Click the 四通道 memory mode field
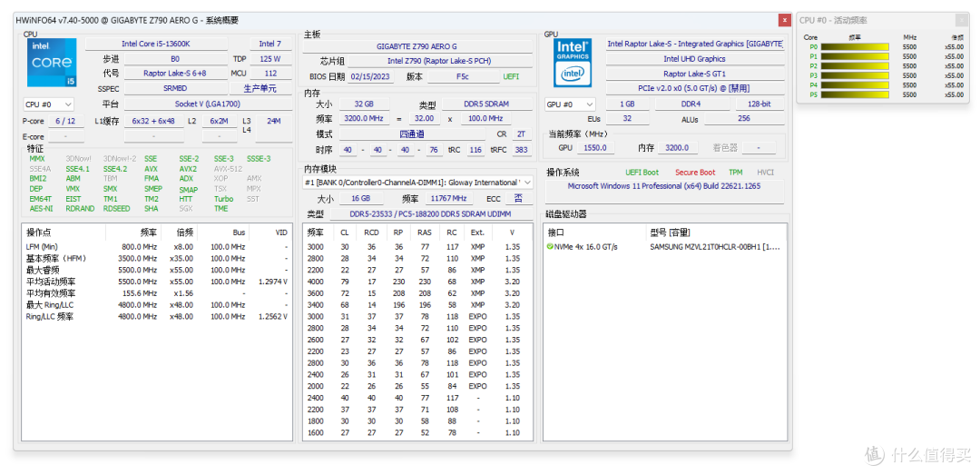Screen dimensions: 980x475 413,134
